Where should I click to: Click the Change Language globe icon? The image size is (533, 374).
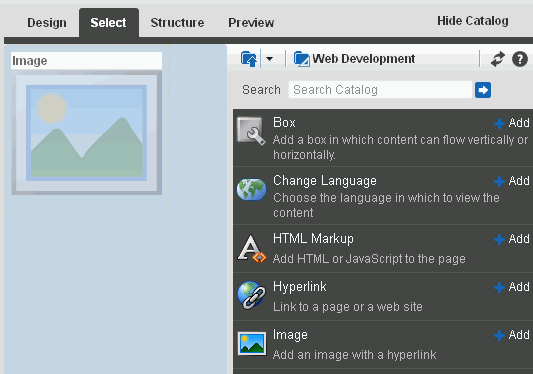[252, 189]
